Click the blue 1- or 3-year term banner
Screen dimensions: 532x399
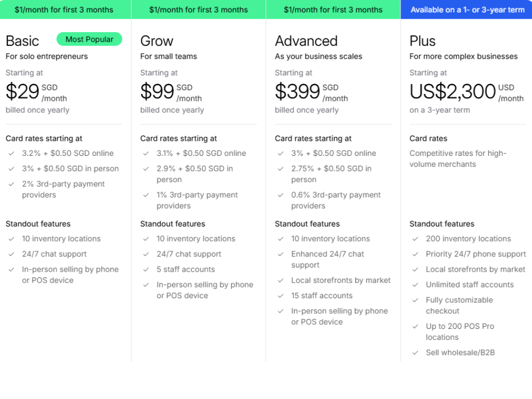467,9
